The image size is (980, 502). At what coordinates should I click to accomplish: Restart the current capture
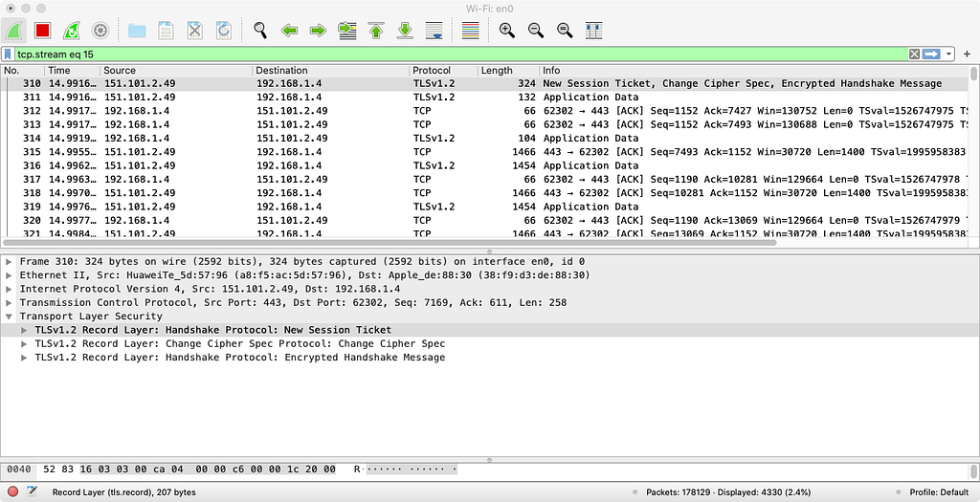pos(71,30)
